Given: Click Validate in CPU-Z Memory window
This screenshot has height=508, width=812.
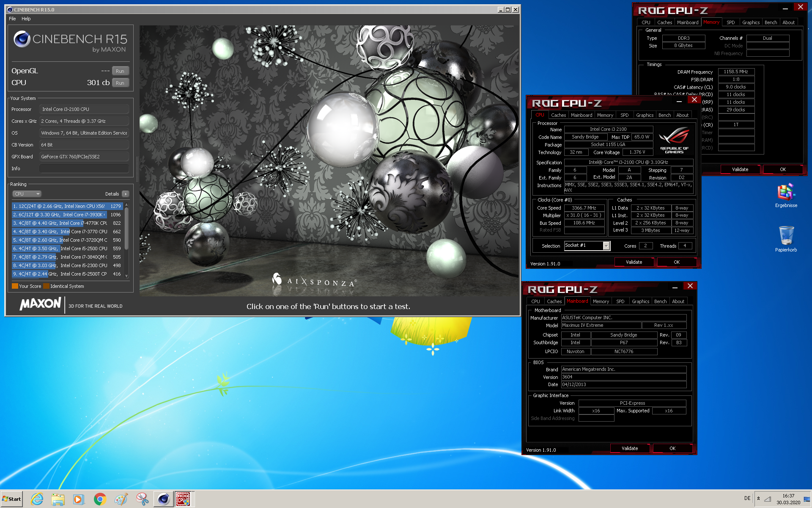Looking at the screenshot, I should pyautogui.click(x=740, y=169).
